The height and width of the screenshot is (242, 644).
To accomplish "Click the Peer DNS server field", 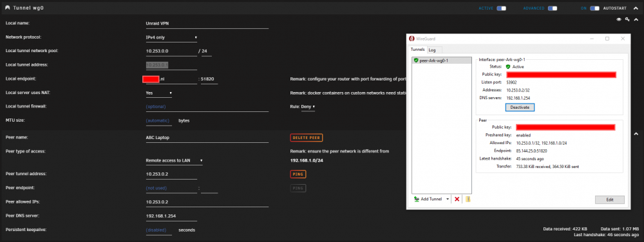I will point(171,216).
